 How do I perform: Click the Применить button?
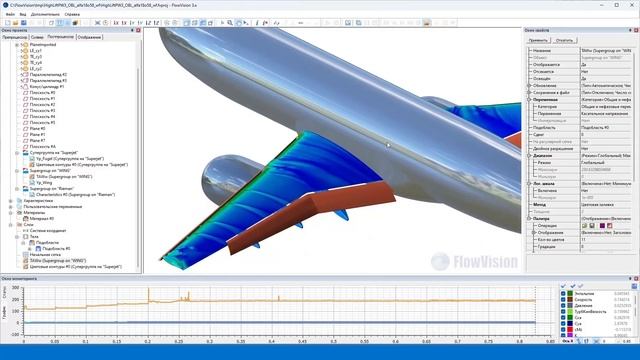pyautogui.click(x=538, y=40)
